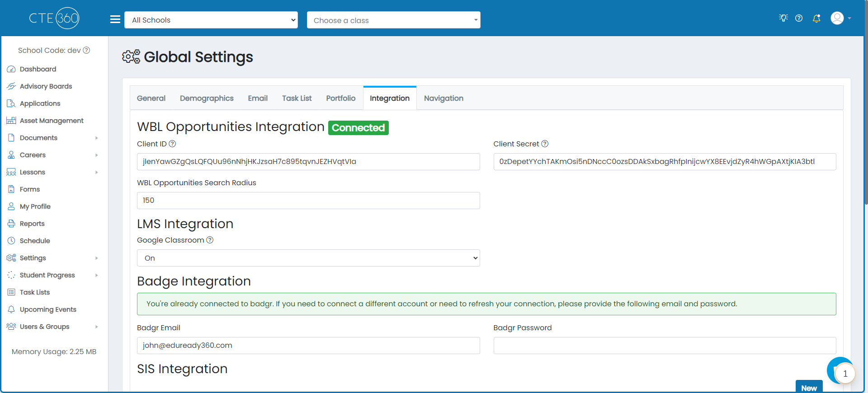Click the lightbulb tips icon

(783, 18)
